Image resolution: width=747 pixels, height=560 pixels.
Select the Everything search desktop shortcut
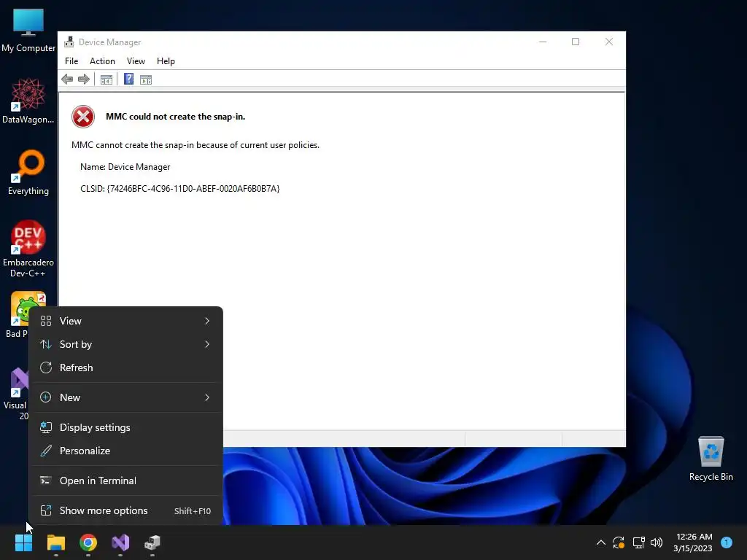[x=28, y=172]
